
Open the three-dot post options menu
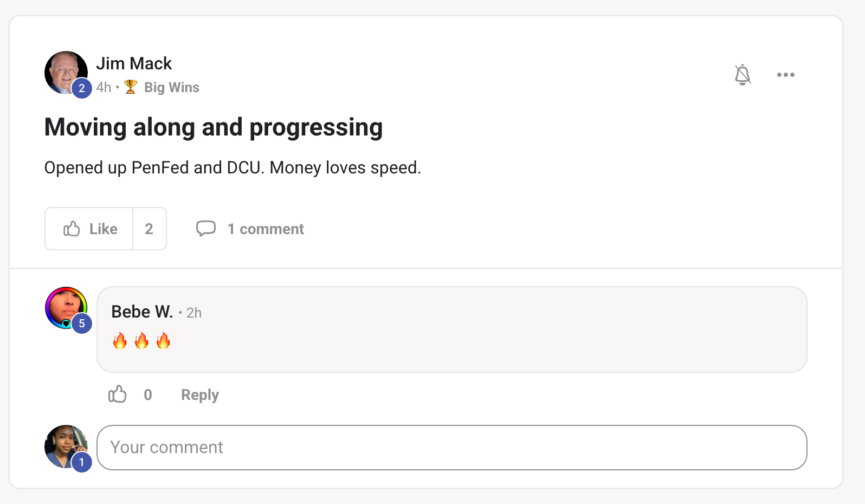click(x=785, y=75)
